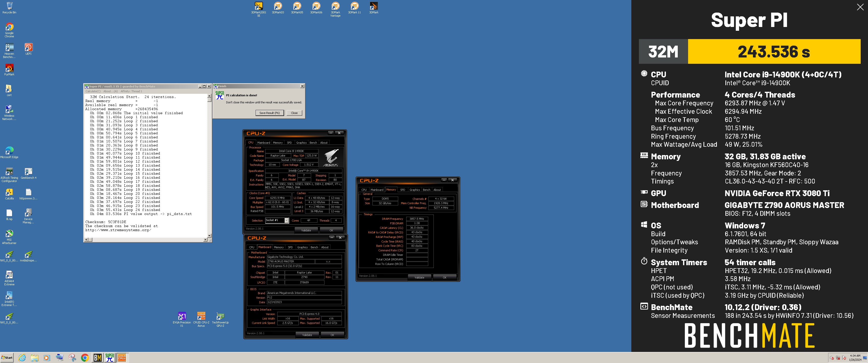Viewport: 868px width, 363px height.
Task: Click the muted volume tray icon
Action: [832, 358]
